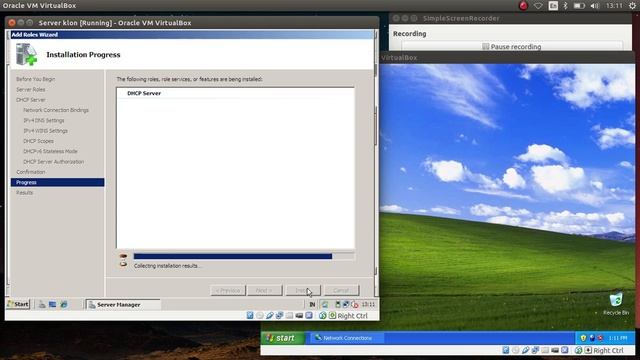Click the Next button in Add Roles Wizard
The height and width of the screenshot is (360, 640).
click(264, 290)
